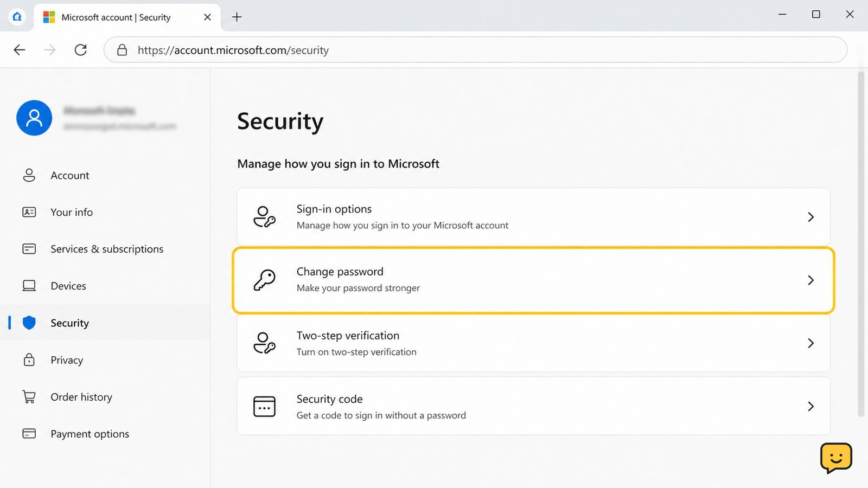Click the Devices laptop icon

click(x=29, y=286)
